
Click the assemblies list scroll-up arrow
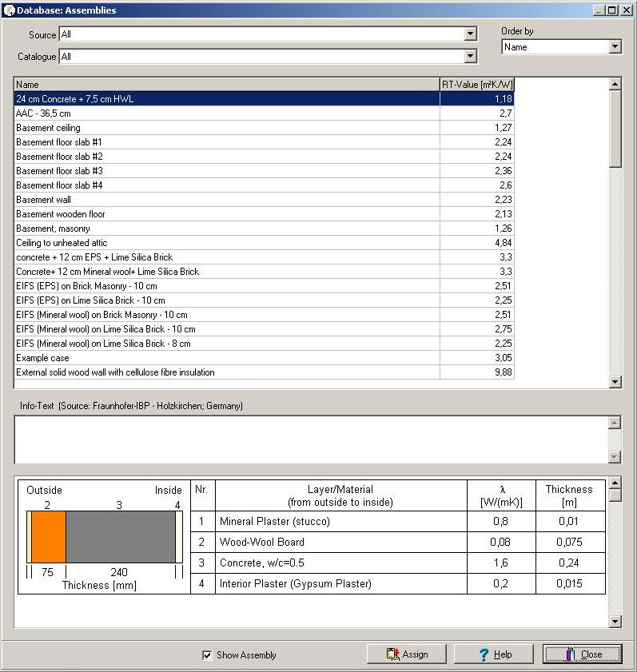(x=615, y=84)
